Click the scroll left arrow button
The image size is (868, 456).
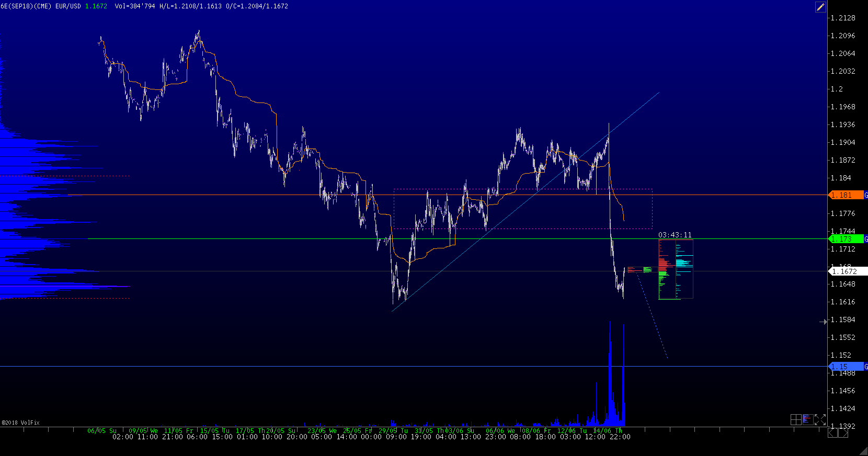pos(832,432)
